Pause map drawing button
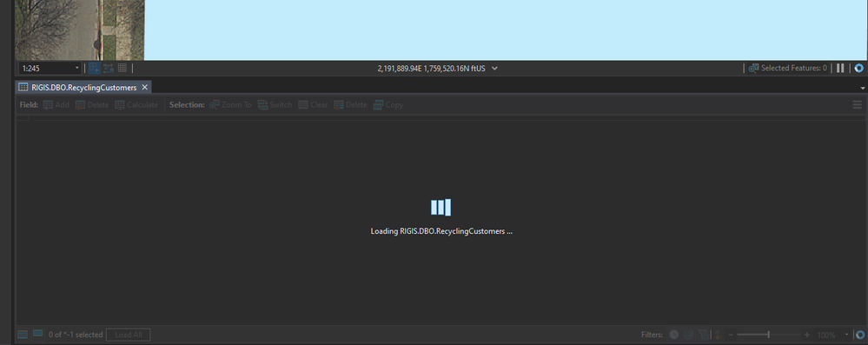Image resolution: width=868 pixels, height=345 pixels. pos(840,68)
